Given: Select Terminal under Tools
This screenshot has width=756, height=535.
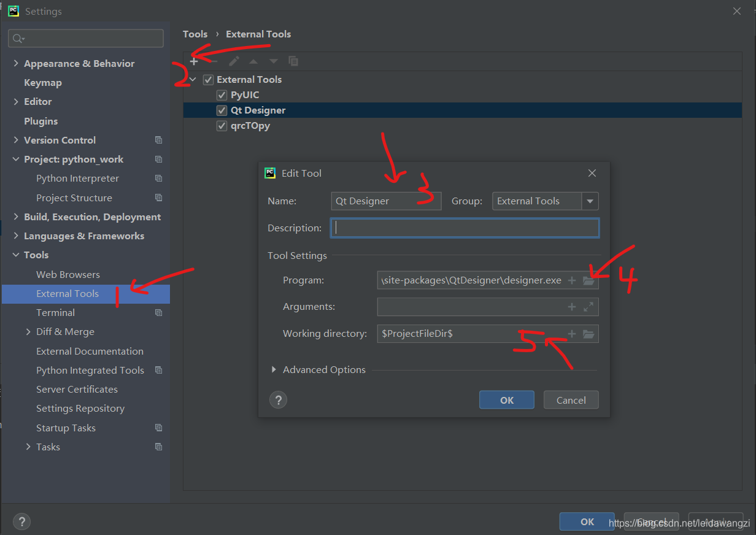Looking at the screenshot, I should point(55,312).
